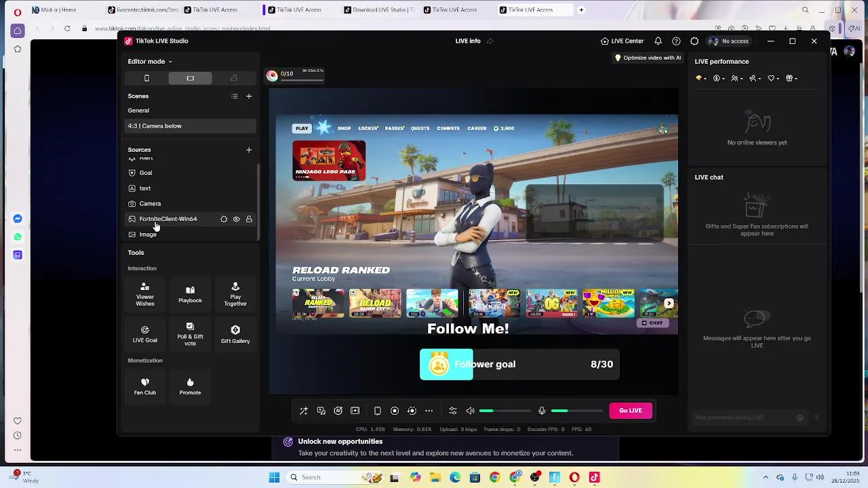Viewport: 868px width, 488px height.
Task: Open audio mixer settings icon
Action: 453,411
